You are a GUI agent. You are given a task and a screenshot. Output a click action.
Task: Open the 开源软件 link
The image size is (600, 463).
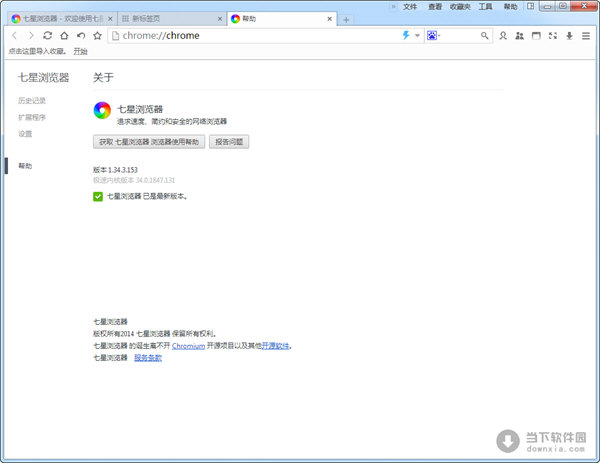(276, 346)
